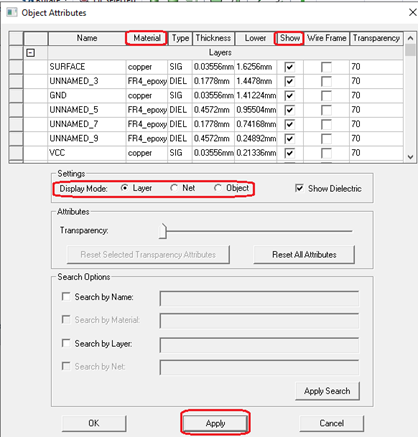The image size is (418, 437).
Task: Click the Apply Search button
Action: click(x=327, y=391)
